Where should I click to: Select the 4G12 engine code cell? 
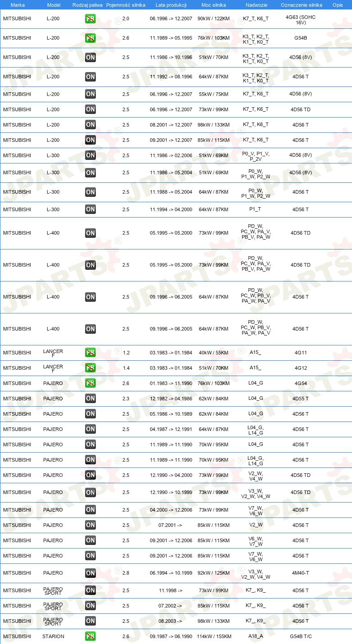(x=301, y=368)
